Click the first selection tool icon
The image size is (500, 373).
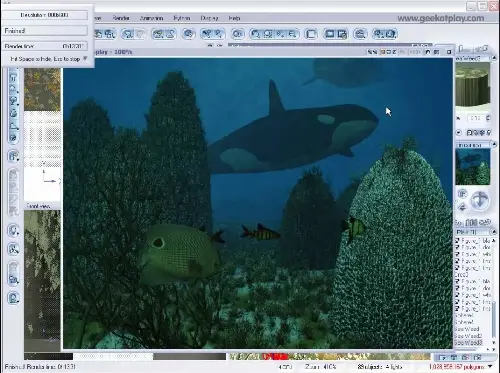point(207,34)
